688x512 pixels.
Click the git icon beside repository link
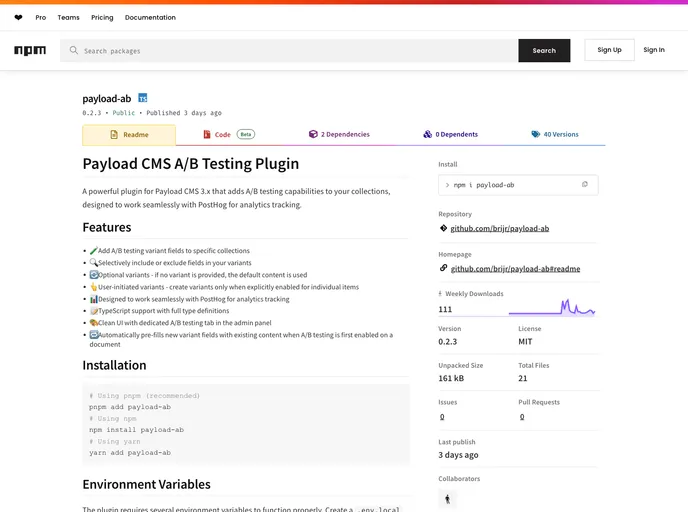(444, 228)
